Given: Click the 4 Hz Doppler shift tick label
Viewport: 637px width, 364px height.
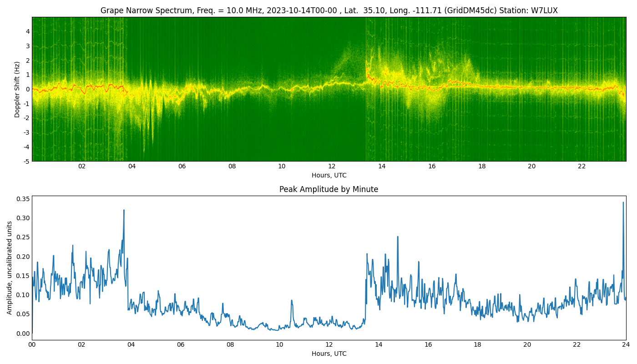Looking at the screenshot, I should [28, 31].
